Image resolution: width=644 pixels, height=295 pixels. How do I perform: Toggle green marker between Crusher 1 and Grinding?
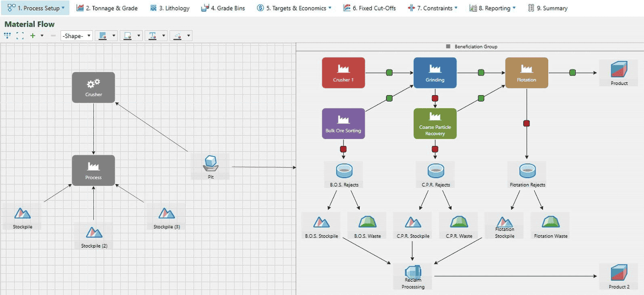click(x=389, y=72)
